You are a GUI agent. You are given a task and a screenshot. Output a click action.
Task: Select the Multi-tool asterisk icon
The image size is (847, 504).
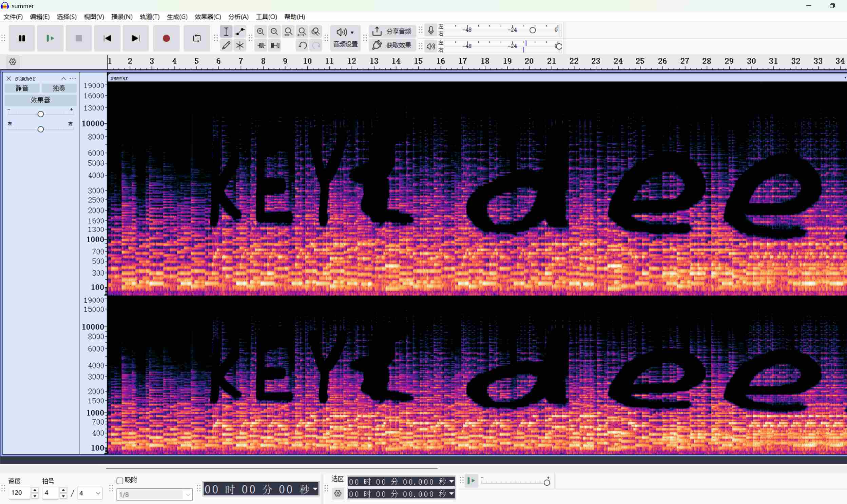pos(240,45)
